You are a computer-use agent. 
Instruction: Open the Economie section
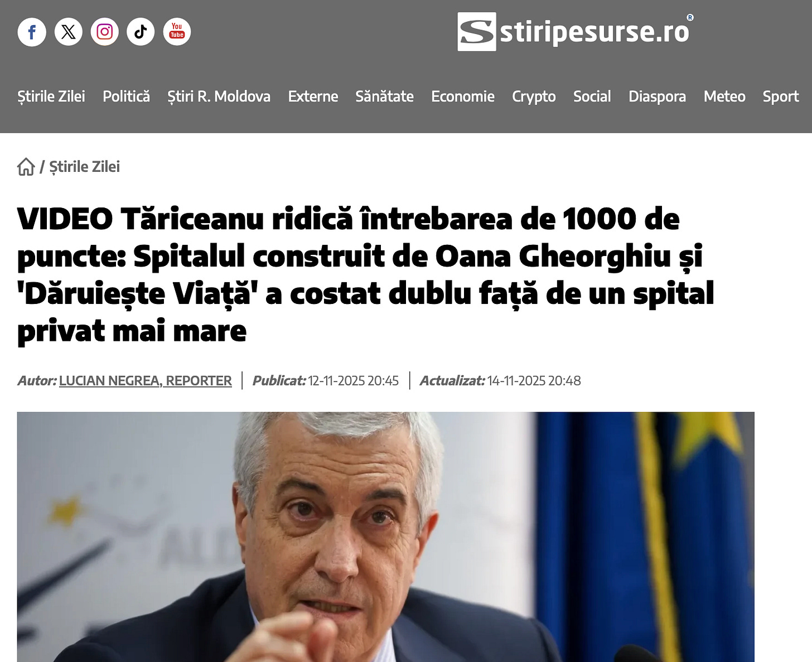click(x=463, y=96)
